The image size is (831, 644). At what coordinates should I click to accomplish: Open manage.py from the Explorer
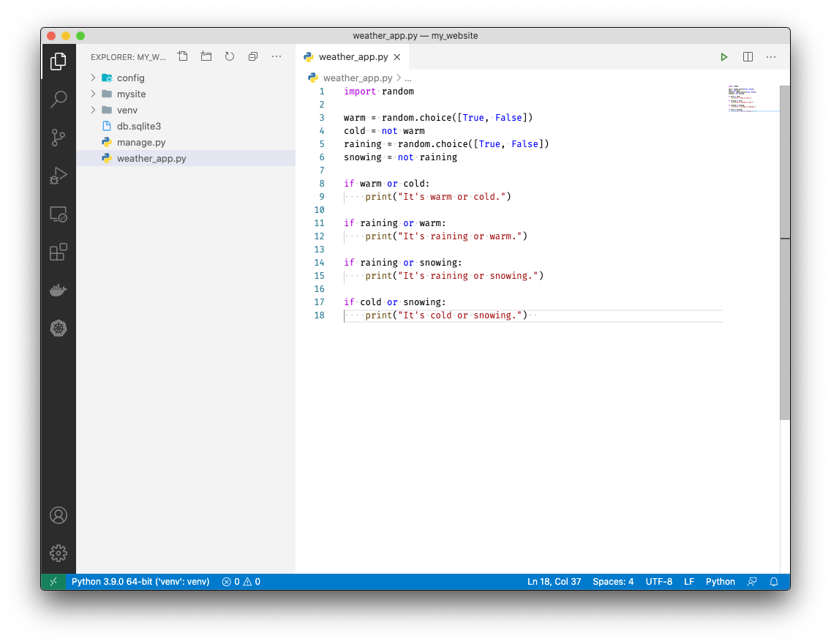click(140, 143)
